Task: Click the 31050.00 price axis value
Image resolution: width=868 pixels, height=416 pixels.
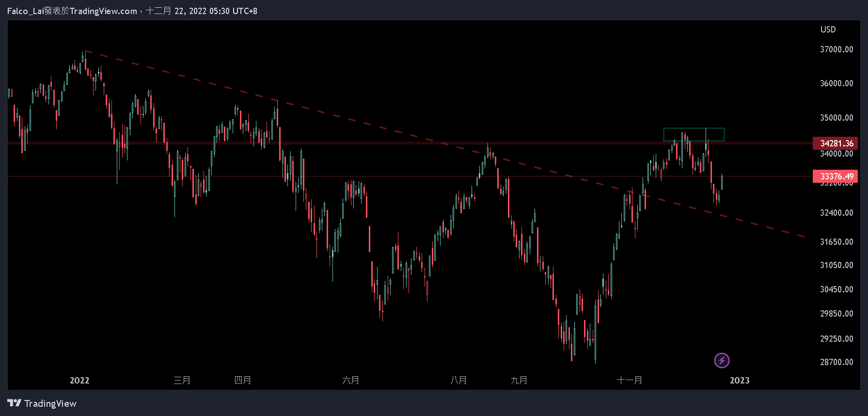Action: click(836, 265)
